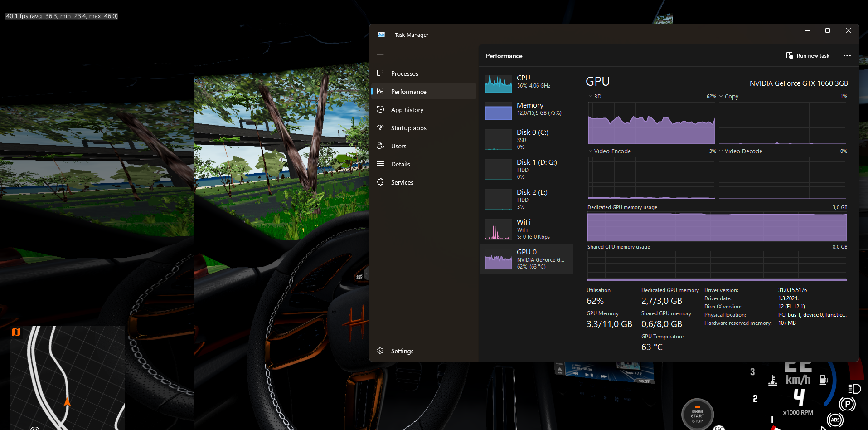Click the App history clock icon
Screen dimensions: 868x430
tap(380, 109)
